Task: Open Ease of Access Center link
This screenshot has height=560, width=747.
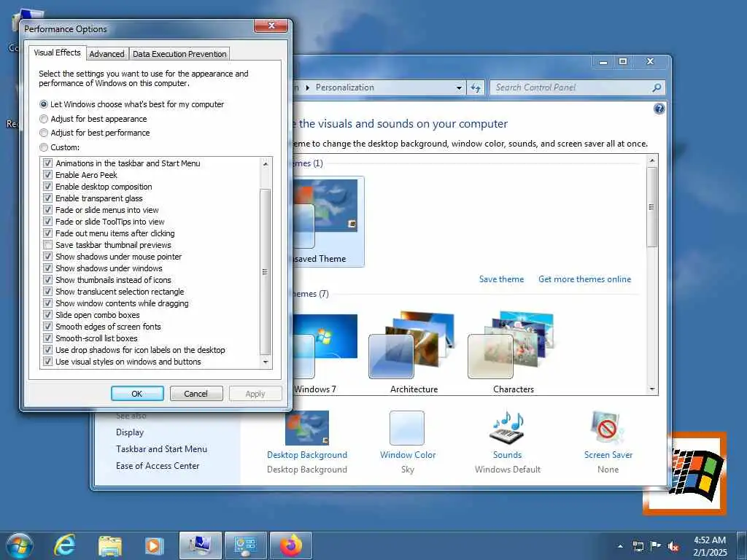Action: (x=158, y=466)
